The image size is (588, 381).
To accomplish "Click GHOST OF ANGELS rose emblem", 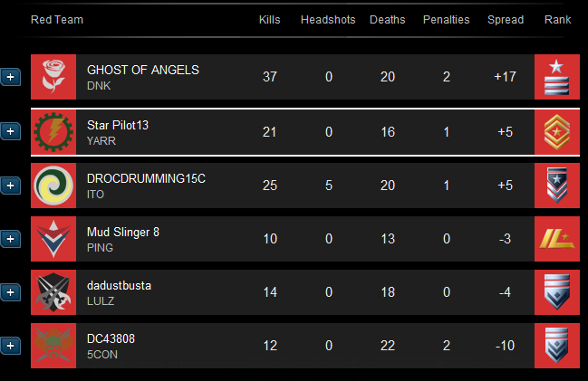I will pyautogui.click(x=53, y=77).
